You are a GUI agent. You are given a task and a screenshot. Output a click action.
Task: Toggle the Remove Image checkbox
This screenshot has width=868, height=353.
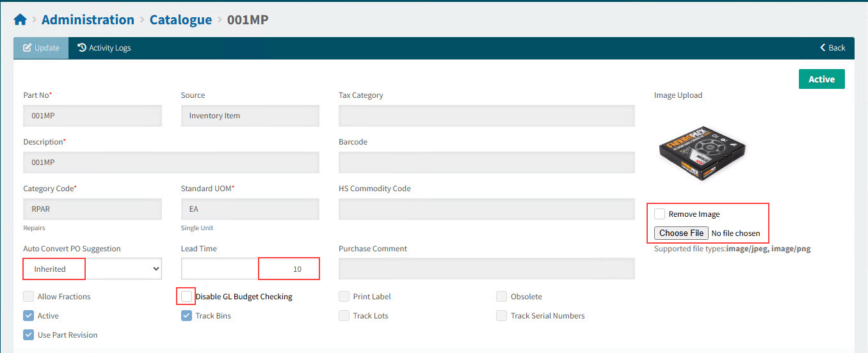(x=660, y=214)
